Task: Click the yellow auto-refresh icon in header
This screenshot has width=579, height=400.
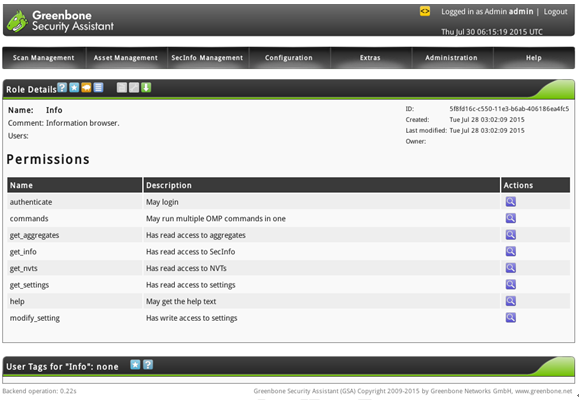Action: tap(425, 11)
